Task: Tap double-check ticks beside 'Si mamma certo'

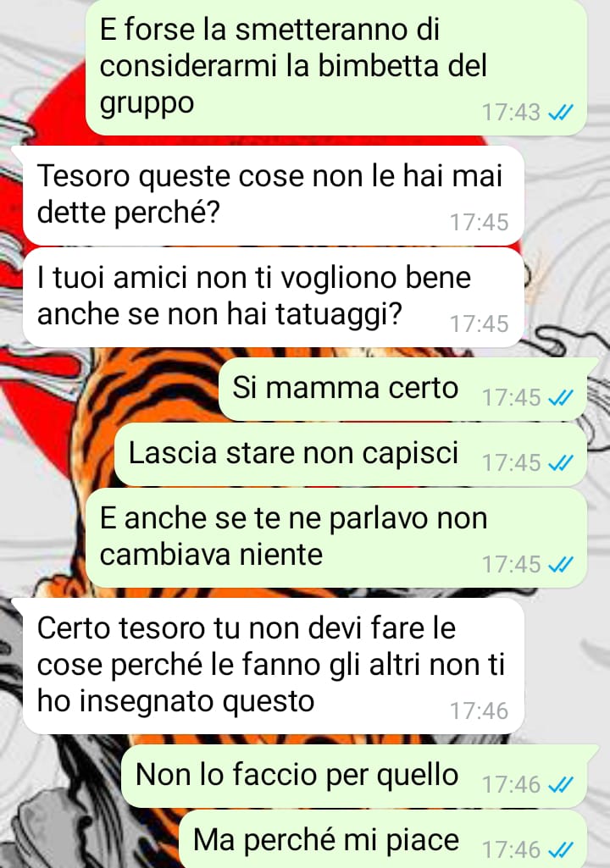Action: click(x=560, y=398)
